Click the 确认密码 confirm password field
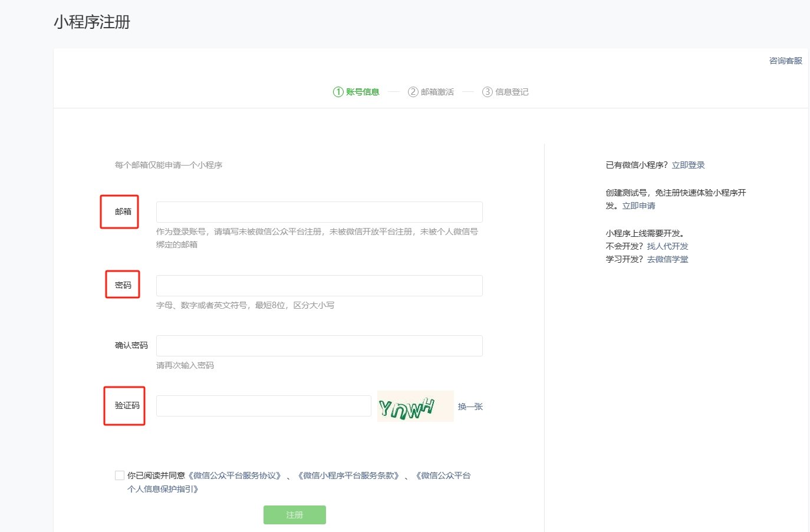The image size is (810, 532). click(319, 345)
